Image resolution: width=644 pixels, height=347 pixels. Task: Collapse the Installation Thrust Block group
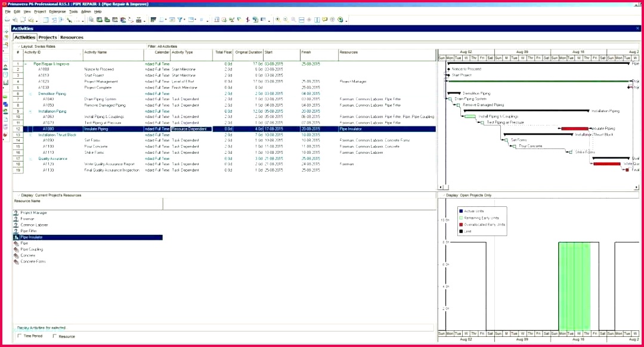pyautogui.click(x=30, y=135)
